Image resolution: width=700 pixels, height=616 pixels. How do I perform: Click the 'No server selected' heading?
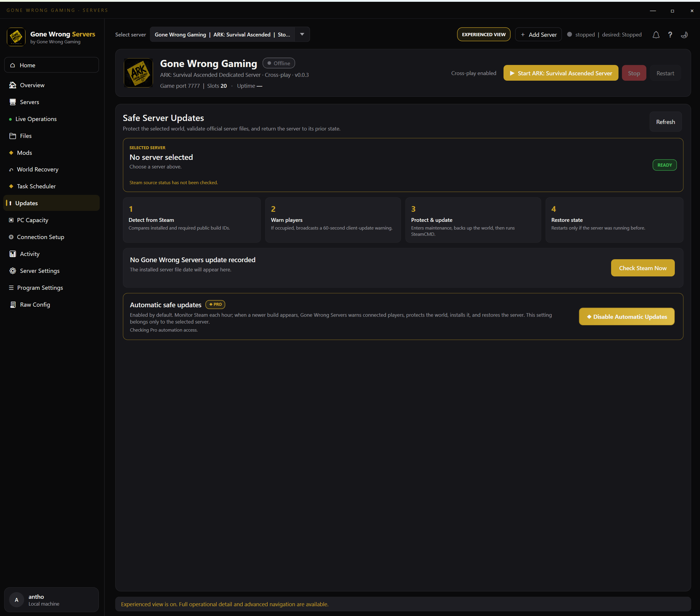pos(161,157)
